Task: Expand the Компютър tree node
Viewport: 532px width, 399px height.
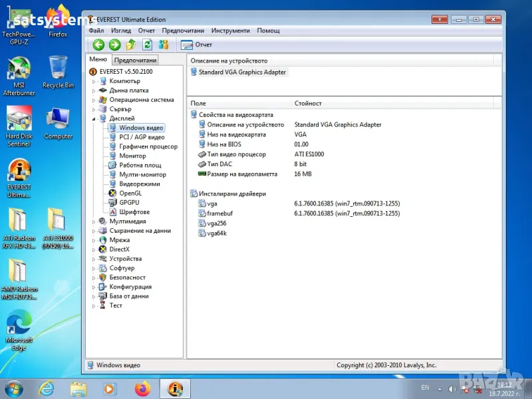Action: [93, 81]
